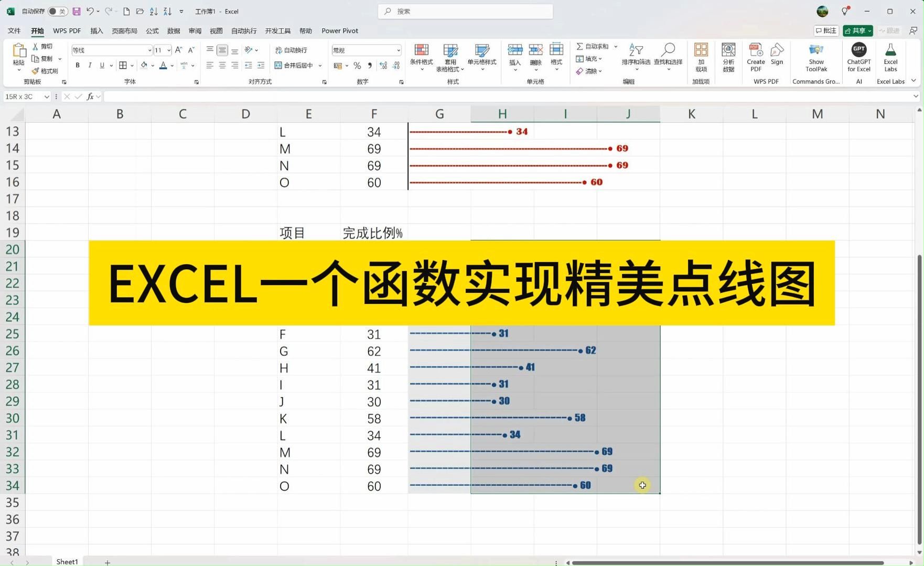Click the 共享 (Share) button
Viewport: 924px width, 566px height.
click(x=857, y=30)
